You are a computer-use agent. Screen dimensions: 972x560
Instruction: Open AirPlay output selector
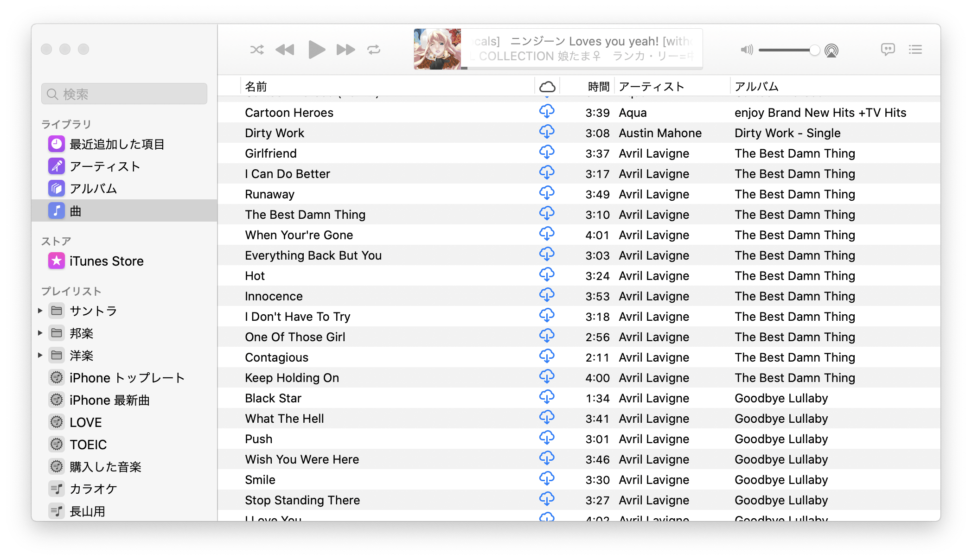831,50
